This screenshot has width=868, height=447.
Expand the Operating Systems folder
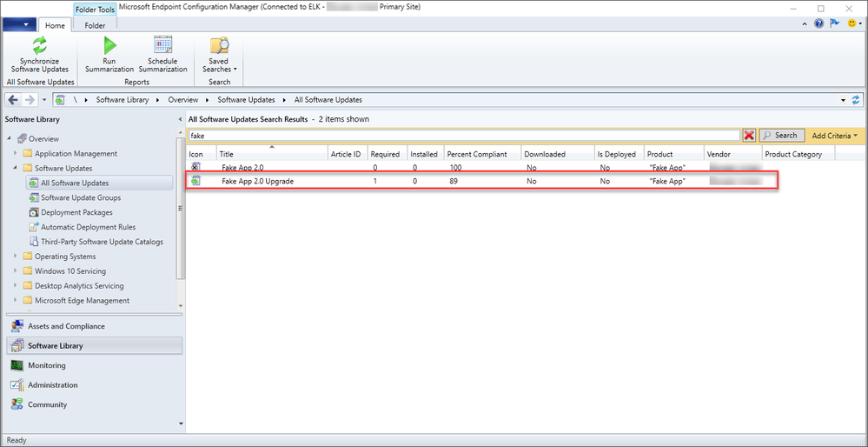16,257
